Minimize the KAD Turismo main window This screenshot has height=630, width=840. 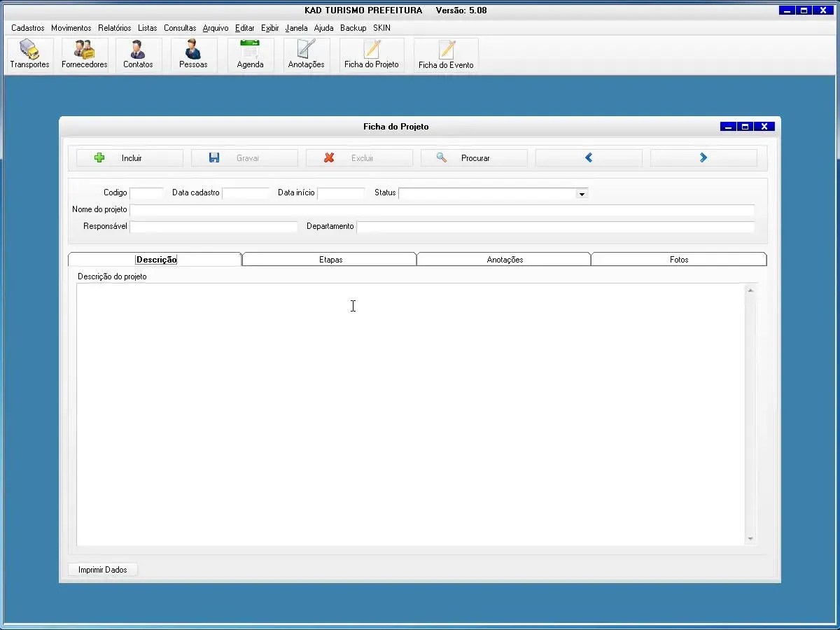(787, 10)
